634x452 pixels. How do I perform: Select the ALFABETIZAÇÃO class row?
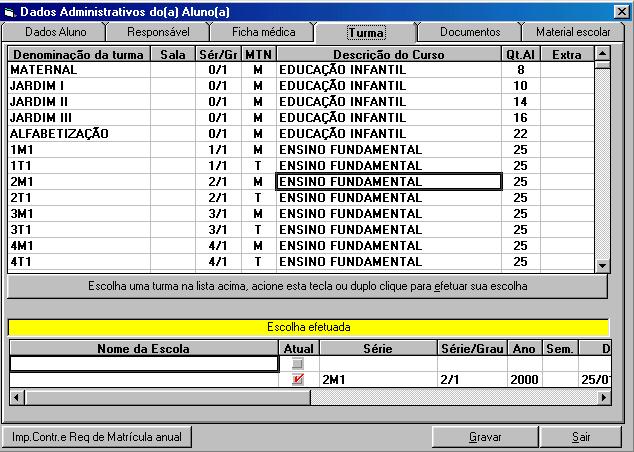(59, 134)
